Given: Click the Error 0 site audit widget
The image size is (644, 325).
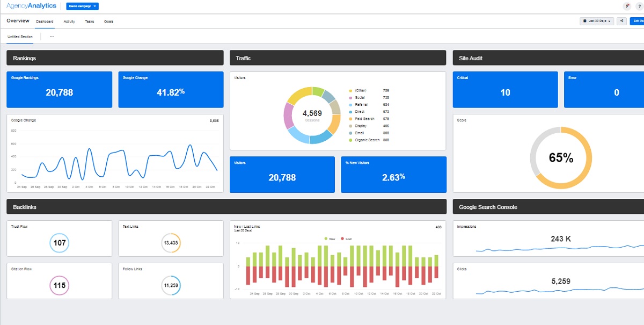Looking at the screenshot, I should (604, 90).
